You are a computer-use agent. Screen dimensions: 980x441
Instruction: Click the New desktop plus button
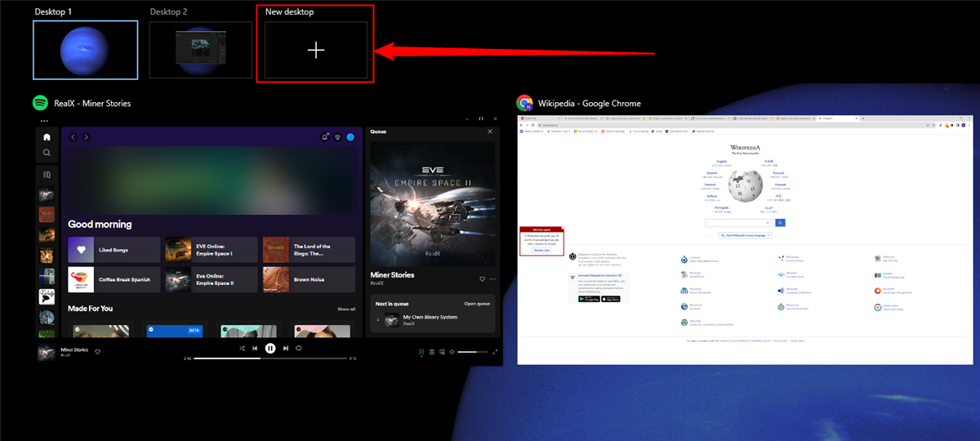click(x=316, y=51)
